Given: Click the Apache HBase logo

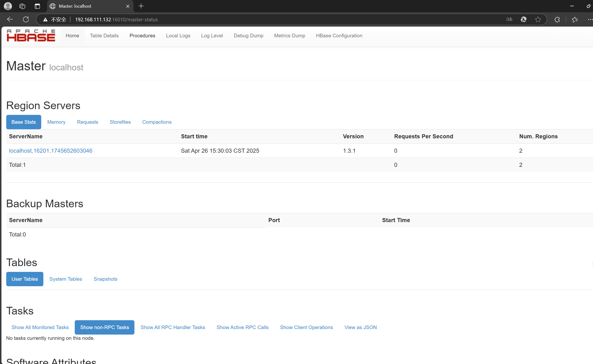Looking at the screenshot, I should point(31,36).
